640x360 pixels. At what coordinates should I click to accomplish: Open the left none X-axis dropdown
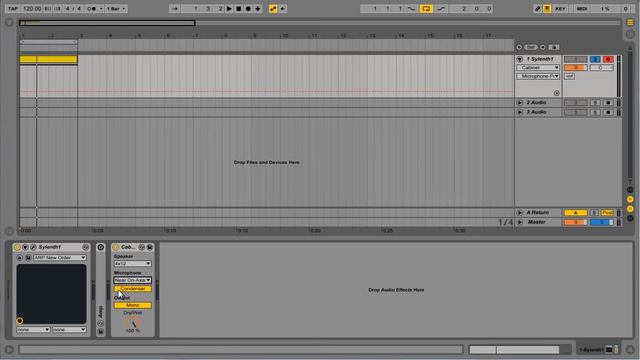[x=33, y=329]
